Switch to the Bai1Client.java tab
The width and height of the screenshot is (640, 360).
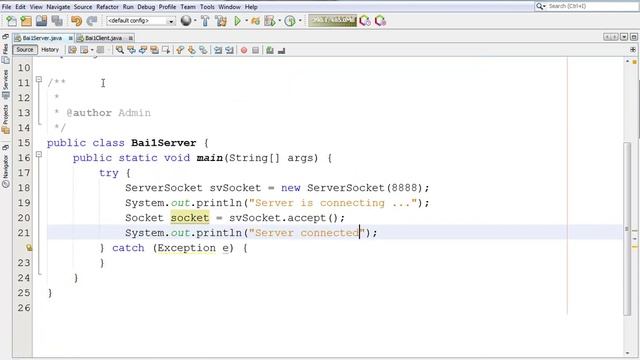click(x=103, y=38)
